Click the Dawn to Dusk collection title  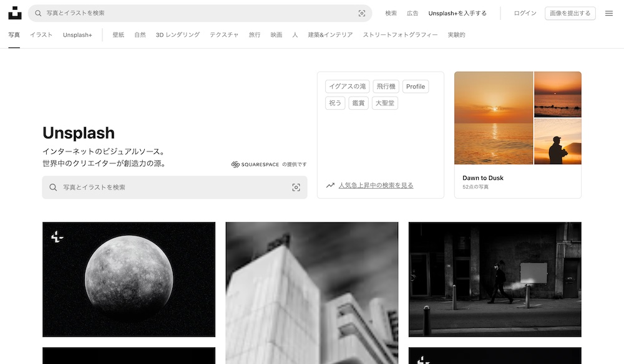[x=483, y=178]
